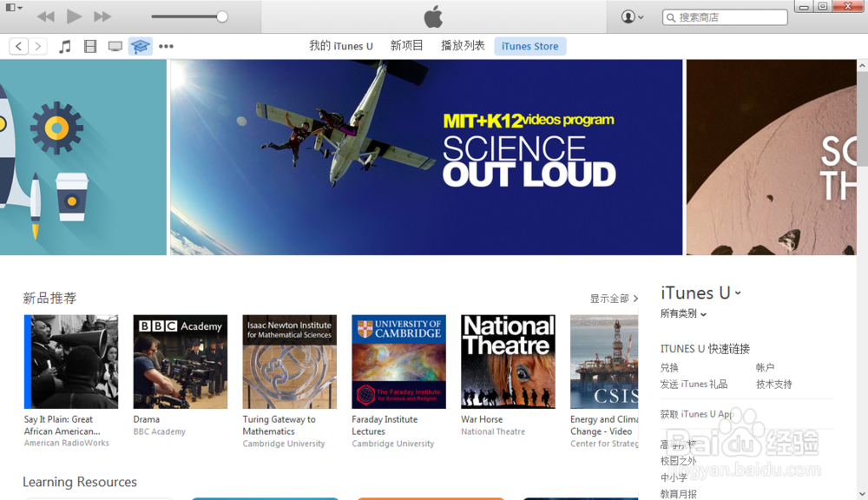Adjust the volume slider knob

222,16
